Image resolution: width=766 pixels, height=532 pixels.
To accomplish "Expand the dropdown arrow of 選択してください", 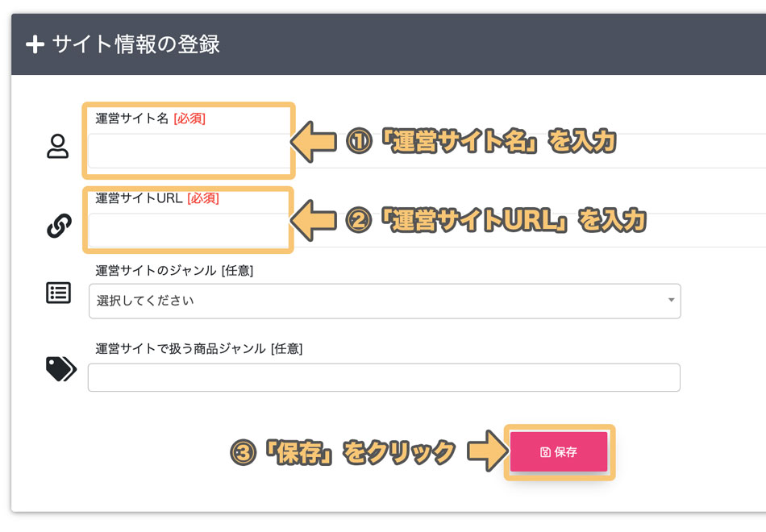I will coord(671,300).
